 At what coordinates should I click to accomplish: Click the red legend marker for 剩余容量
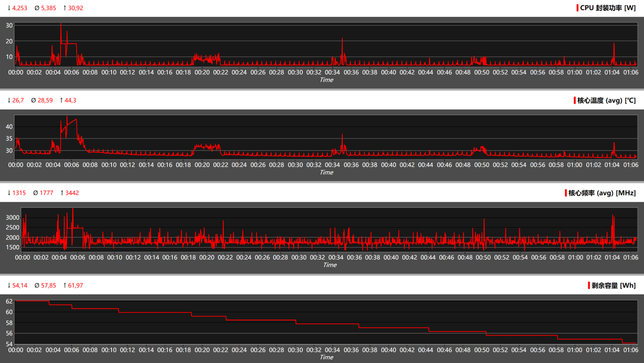coord(589,286)
